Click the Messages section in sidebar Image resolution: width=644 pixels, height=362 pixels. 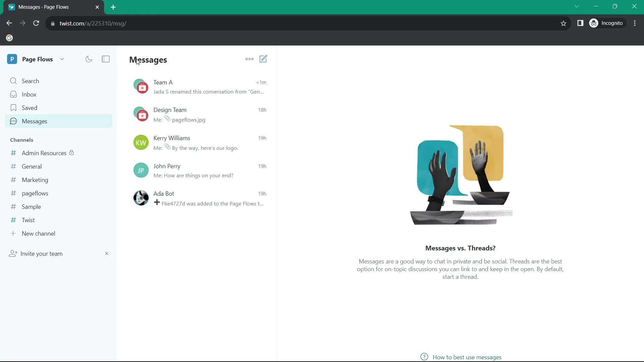click(x=35, y=121)
